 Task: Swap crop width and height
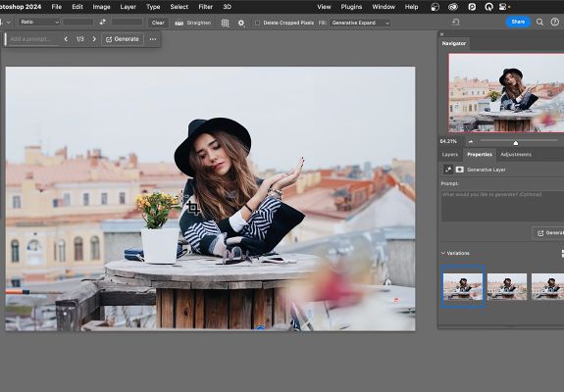[103, 23]
